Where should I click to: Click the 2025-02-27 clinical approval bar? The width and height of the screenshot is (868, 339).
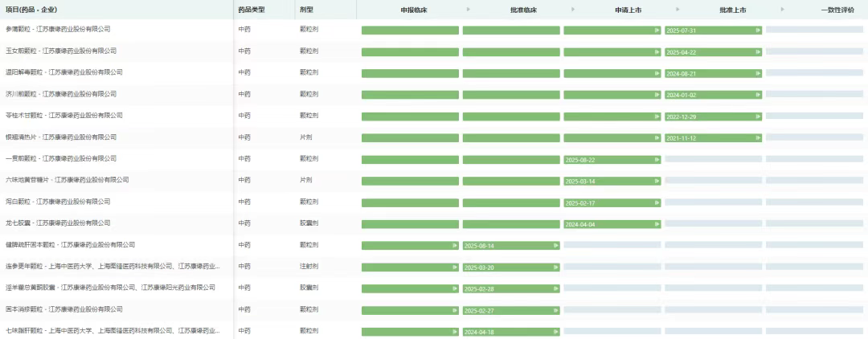pyautogui.click(x=511, y=310)
